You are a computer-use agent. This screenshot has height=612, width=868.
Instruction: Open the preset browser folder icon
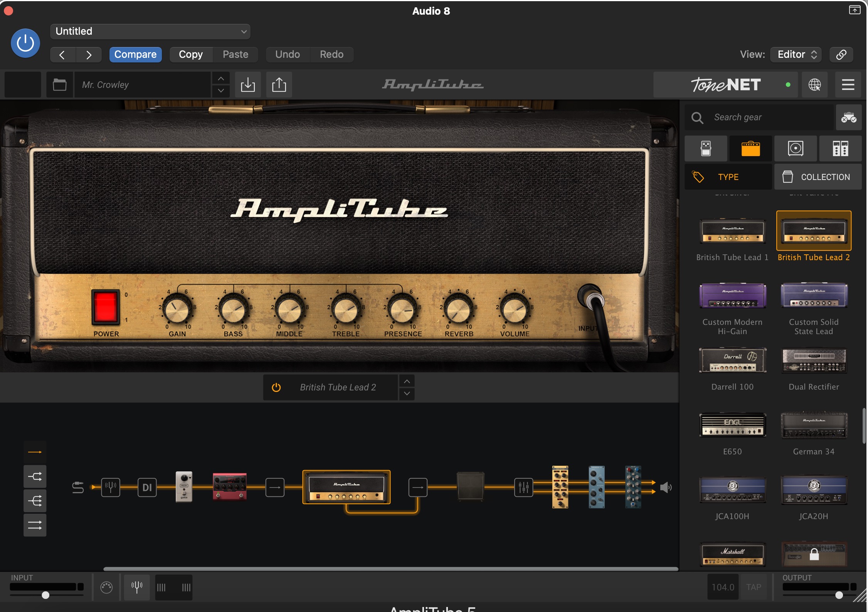[x=59, y=84]
